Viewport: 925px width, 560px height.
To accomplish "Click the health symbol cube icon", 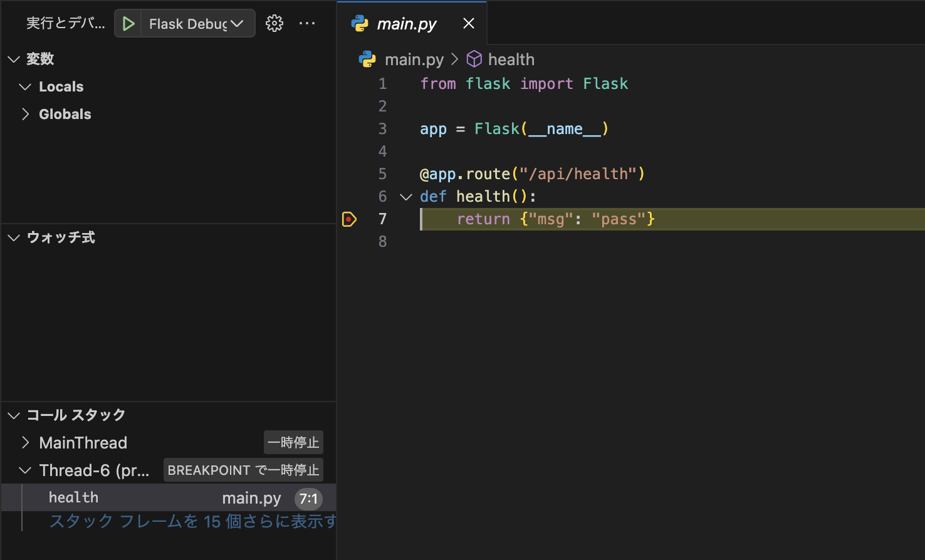I will (x=474, y=60).
